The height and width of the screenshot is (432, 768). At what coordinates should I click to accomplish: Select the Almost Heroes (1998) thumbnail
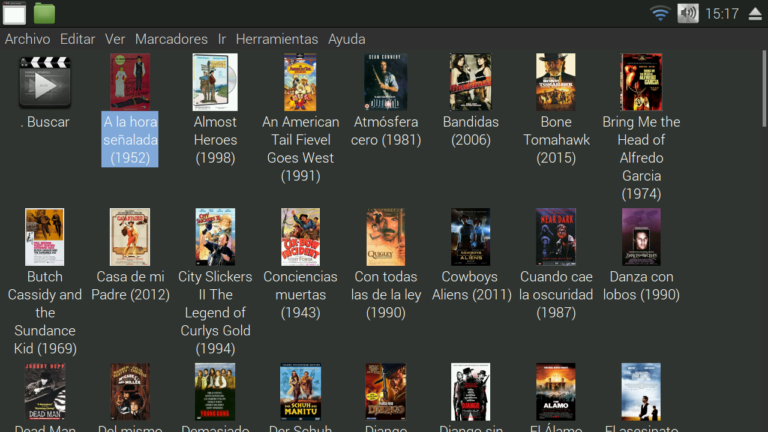[x=215, y=82]
